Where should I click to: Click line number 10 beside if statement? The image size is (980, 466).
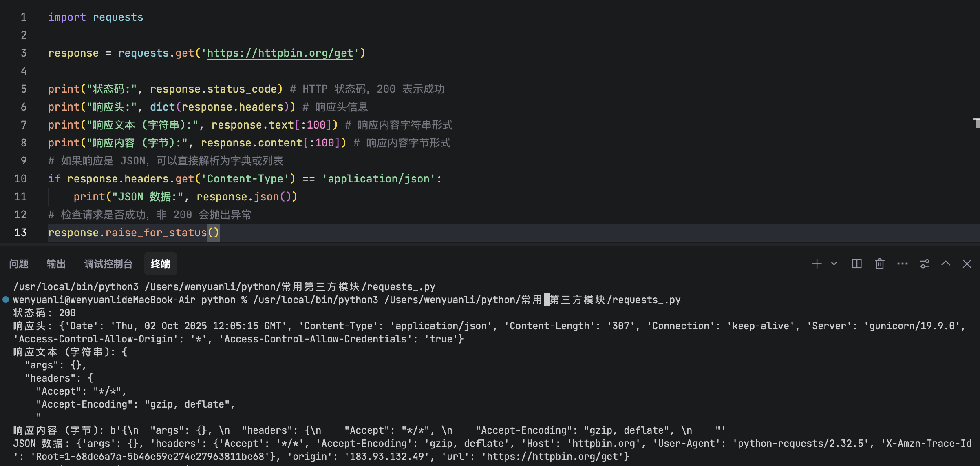click(20, 179)
